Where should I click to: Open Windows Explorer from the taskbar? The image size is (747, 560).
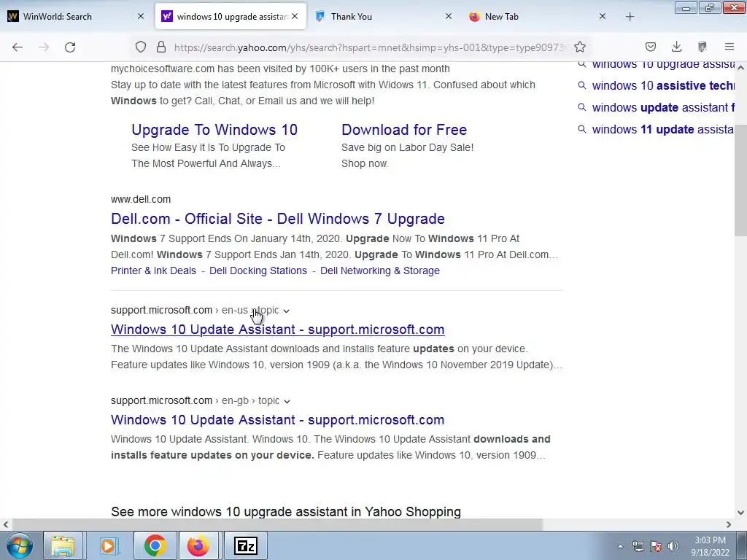[x=63, y=545]
